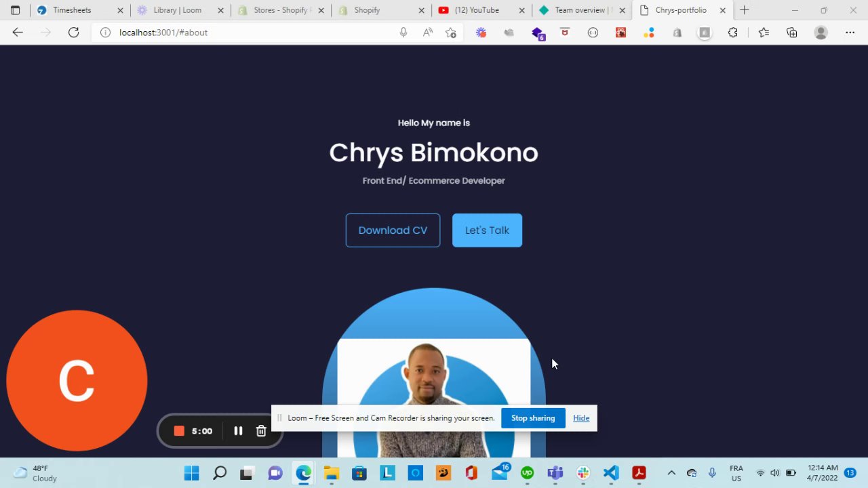Click the Front End/ Ecommerce Developer subtitle
The image size is (868, 488).
[x=433, y=181]
